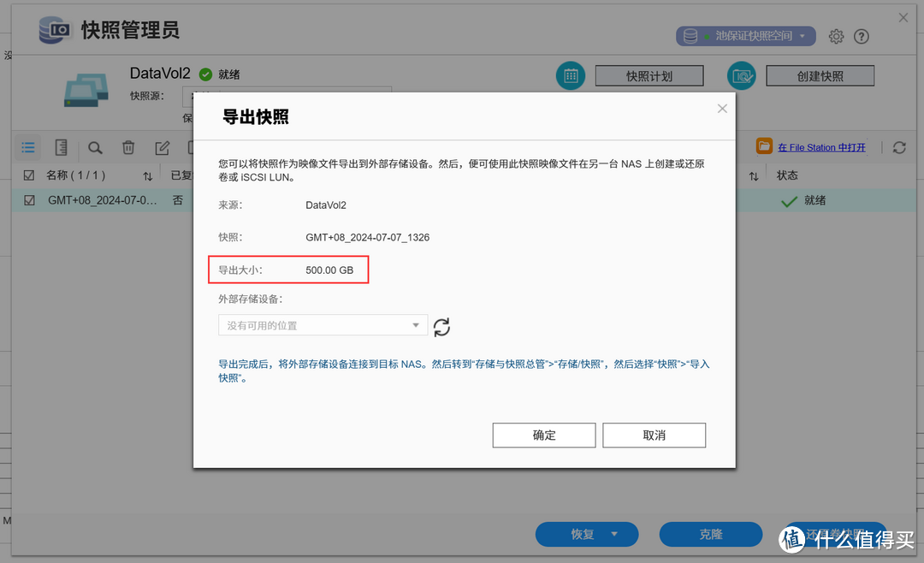Viewport: 924px width, 563px height.
Task: Click the snapshot schedule calendar icon
Action: 571,75
